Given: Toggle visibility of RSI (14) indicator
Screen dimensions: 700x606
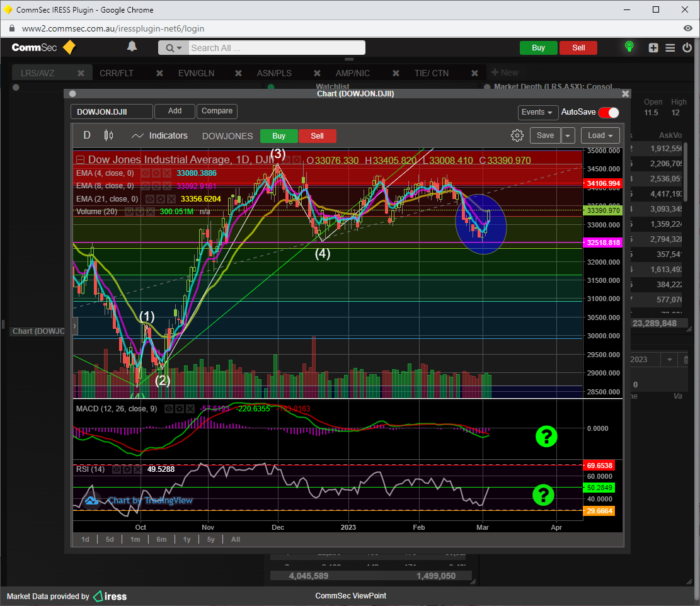Looking at the screenshot, I should 117,469.
